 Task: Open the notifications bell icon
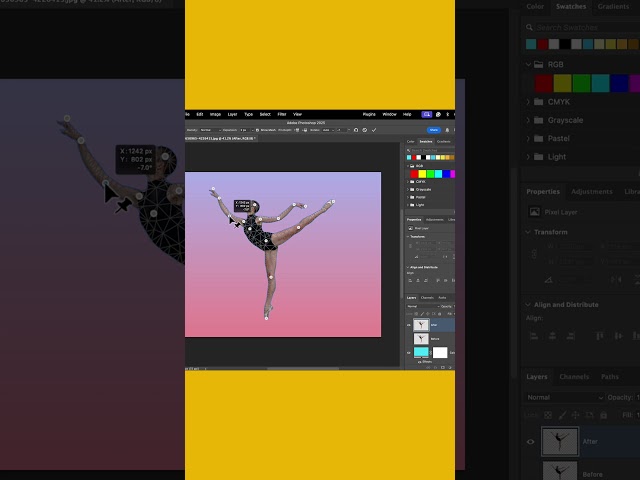click(x=447, y=130)
